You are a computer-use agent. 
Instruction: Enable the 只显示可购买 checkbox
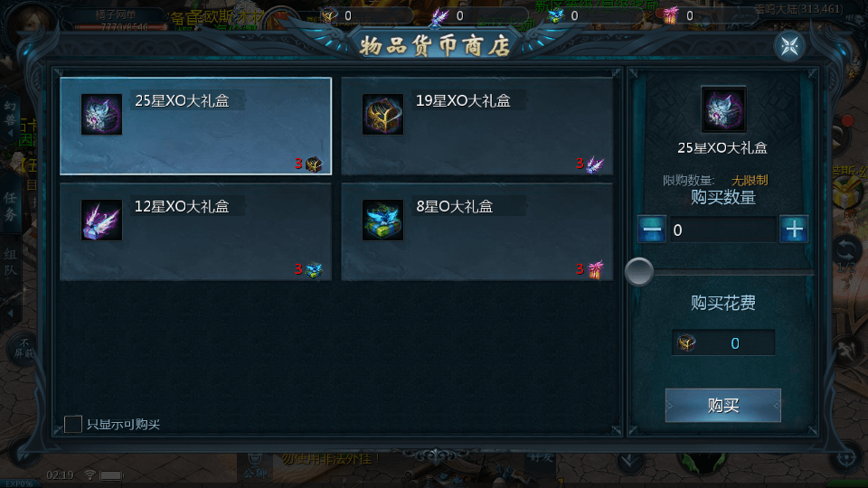[x=73, y=425]
